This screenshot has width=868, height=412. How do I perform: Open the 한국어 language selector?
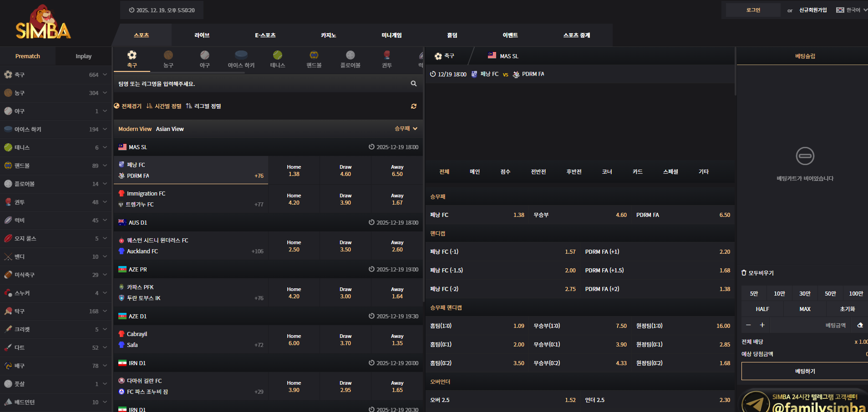click(852, 10)
